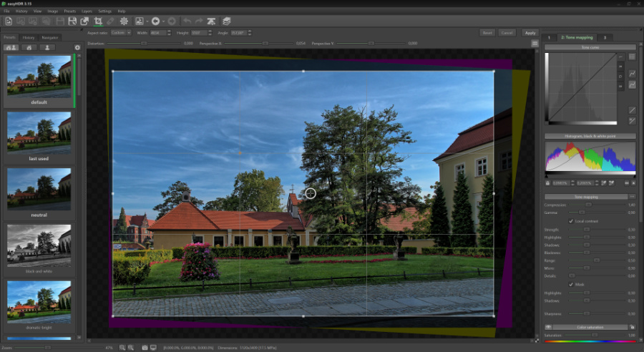
Task: Switch to the History tab
Action: click(29, 37)
